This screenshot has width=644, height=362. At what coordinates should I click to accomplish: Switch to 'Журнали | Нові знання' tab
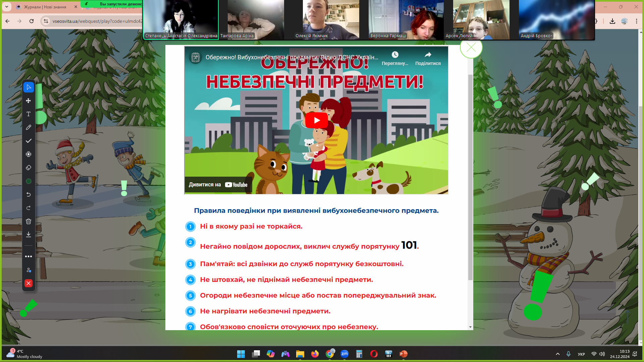click(45, 7)
